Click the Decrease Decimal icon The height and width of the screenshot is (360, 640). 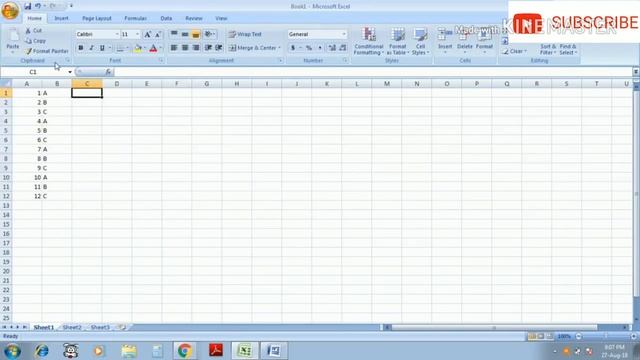(x=343, y=48)
